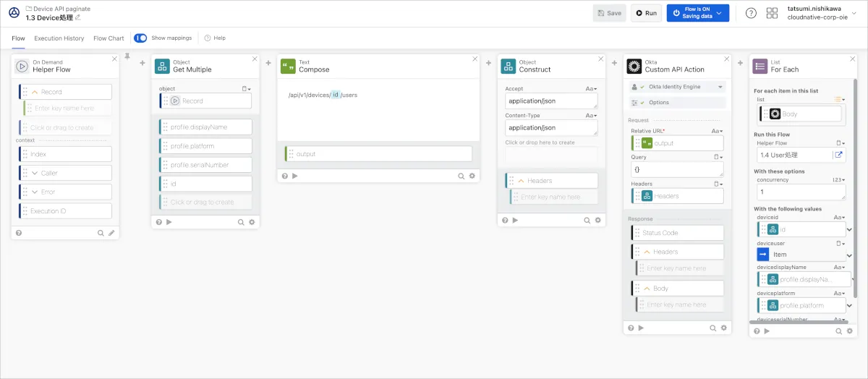Open settings gear on Custom API Action card
This screenshot has width=868, height=379.
point(724,328)
